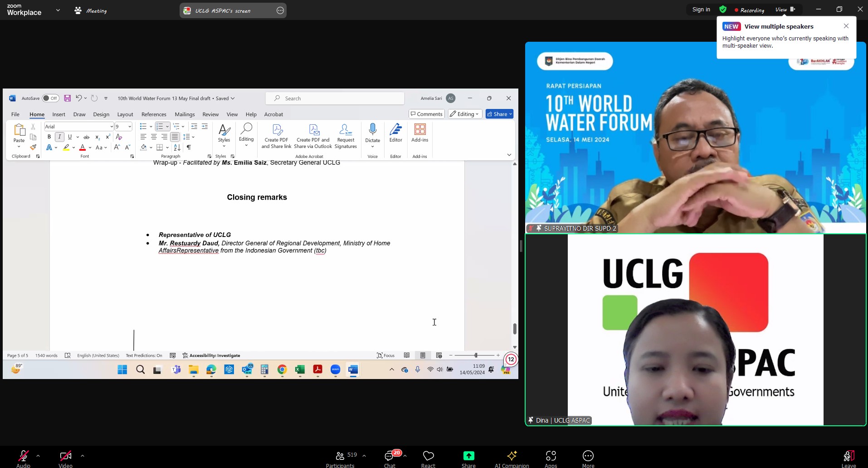Open Zoom Participants list
The height and width of the screenshot is (468, 868).
click(341, 459)
